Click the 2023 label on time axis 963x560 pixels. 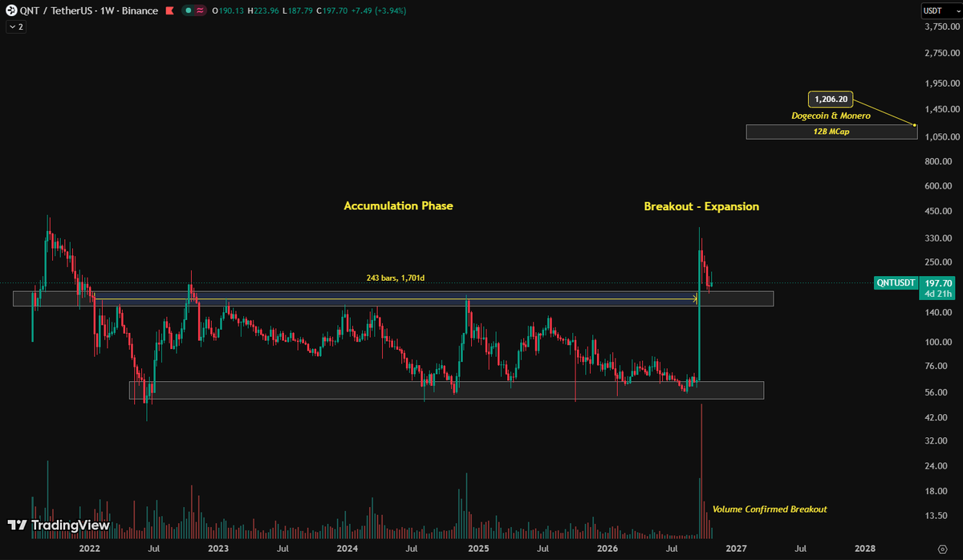tap(218, 549)
